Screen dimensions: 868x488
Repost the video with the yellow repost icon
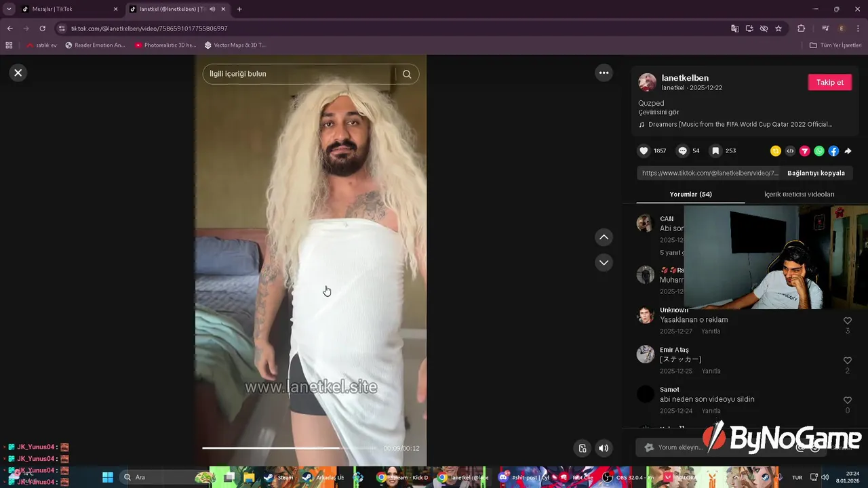coord(776,151)
